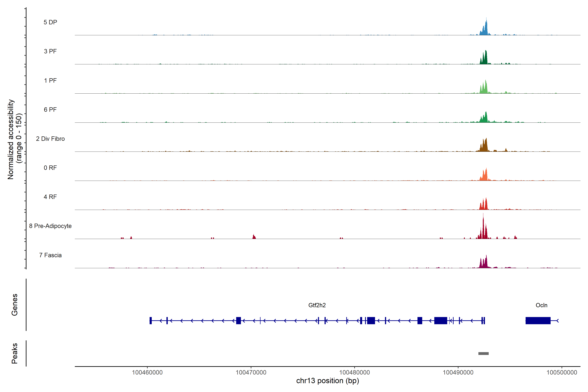This screenshot has width=588, height=392.
Task: Click the 100460000 axis tick label
Action: (x=147, y=373)
